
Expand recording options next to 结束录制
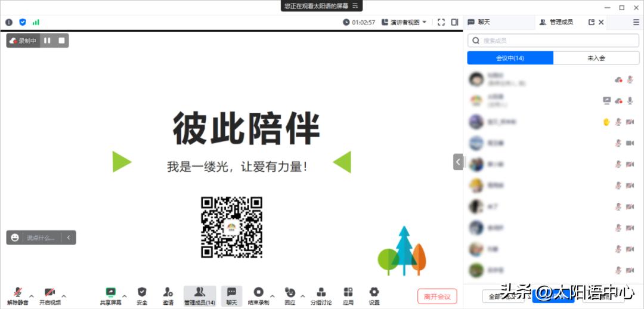tap(273, 296)
